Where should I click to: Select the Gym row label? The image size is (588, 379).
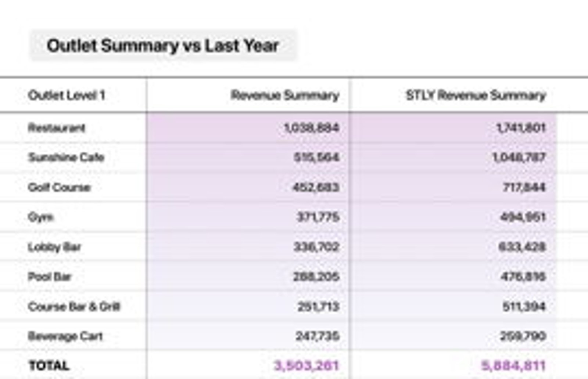[x=40, y=217]
